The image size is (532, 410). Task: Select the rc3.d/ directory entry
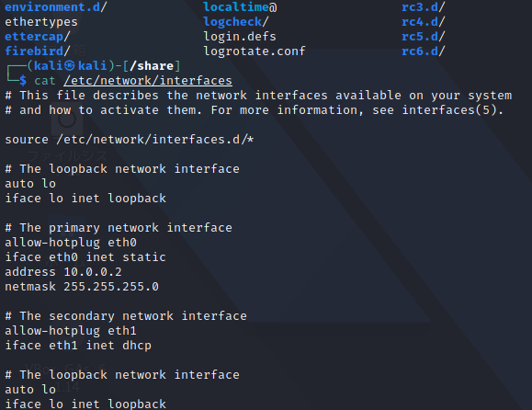pos(423,6)
